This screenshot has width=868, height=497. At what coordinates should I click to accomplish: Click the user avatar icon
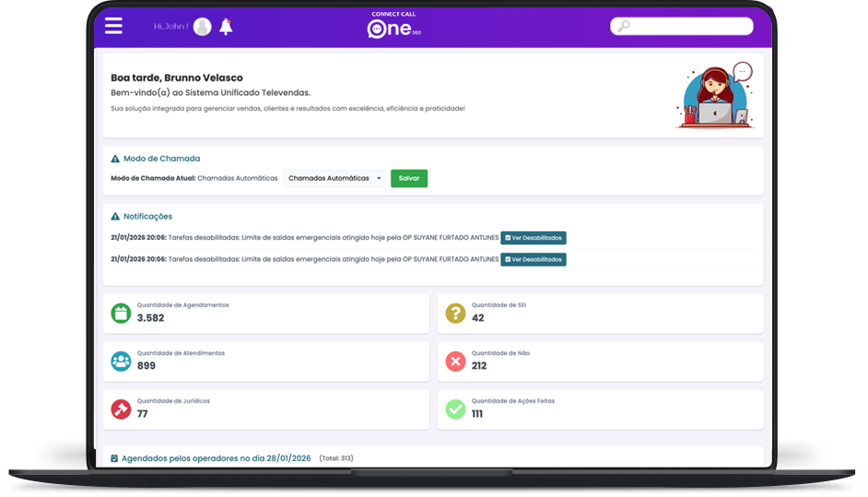click(202, 27)
